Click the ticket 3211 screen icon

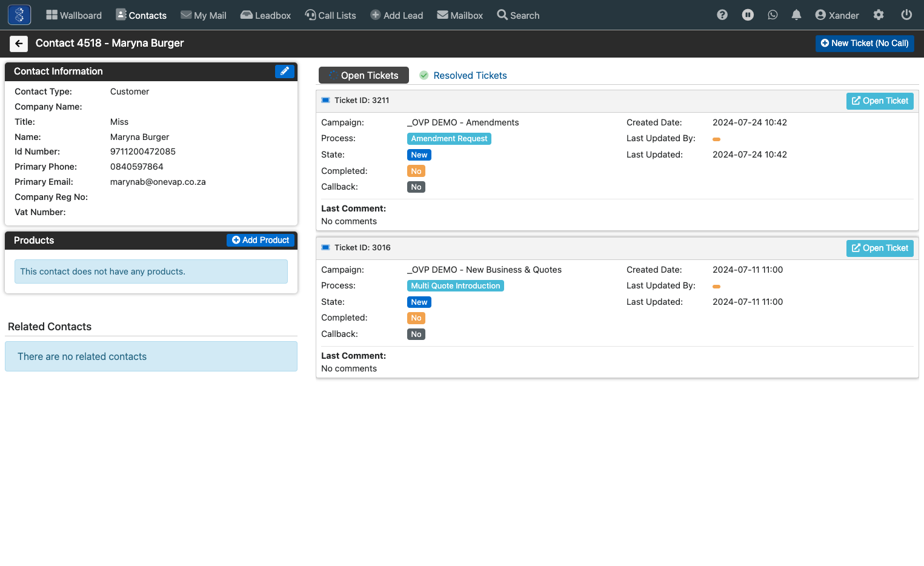point(325,101)
